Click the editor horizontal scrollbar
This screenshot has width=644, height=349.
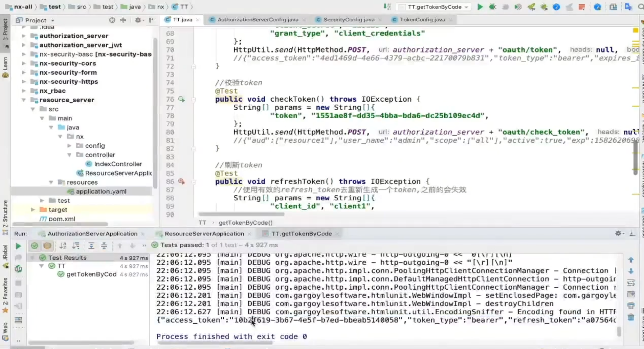click(x=241, y=214)
